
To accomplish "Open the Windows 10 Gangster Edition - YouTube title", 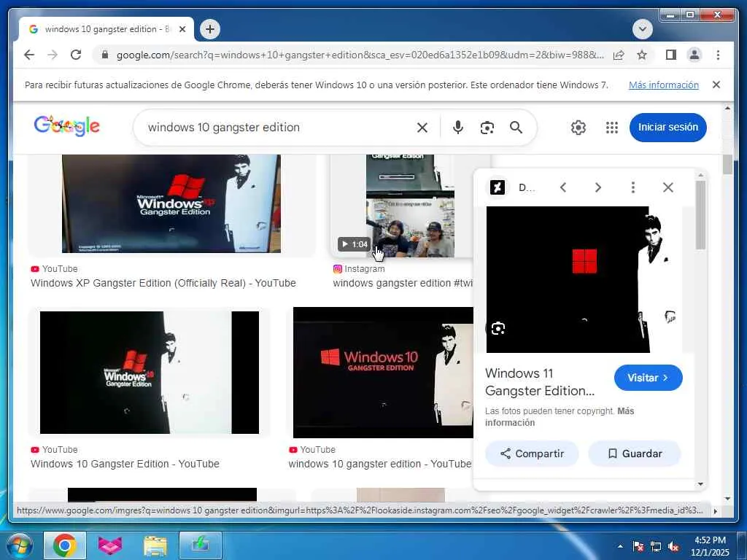I will (125, 464).
